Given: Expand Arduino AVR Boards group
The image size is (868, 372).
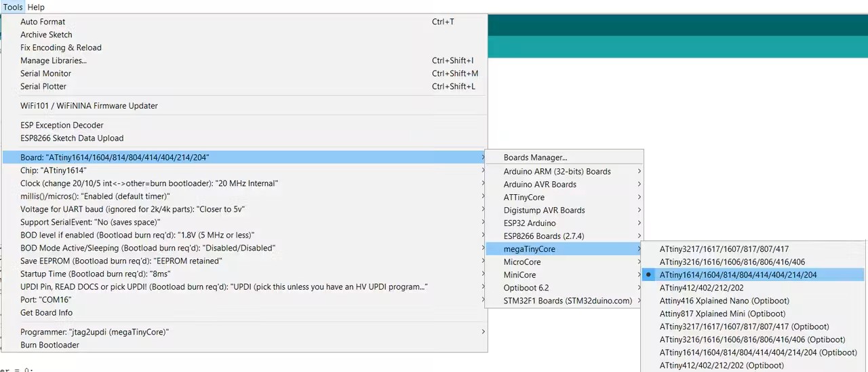Looking at the screenshot, I should (564, 185).
